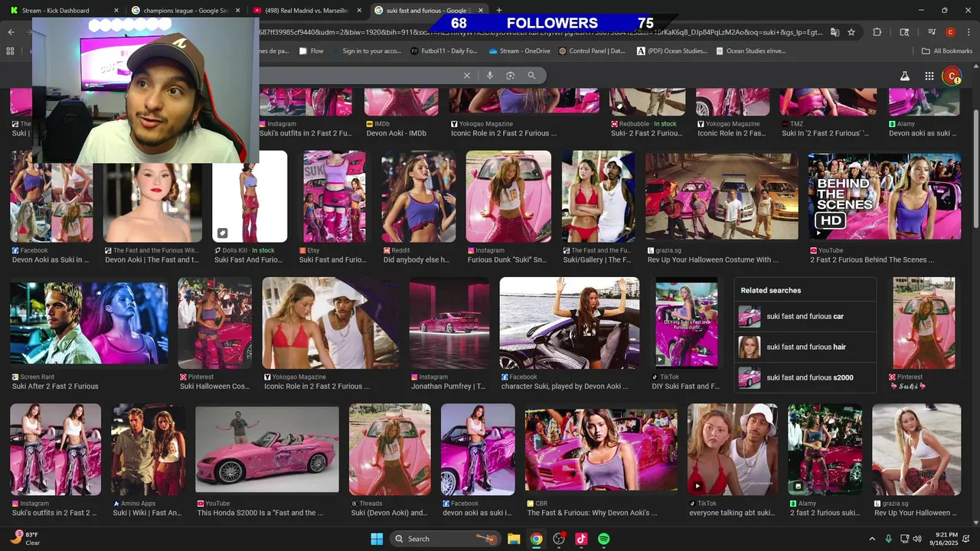This screenshot has height=551, width=980.
Task: Open the Google apps grid icon
Action: (x=929, y=76)
